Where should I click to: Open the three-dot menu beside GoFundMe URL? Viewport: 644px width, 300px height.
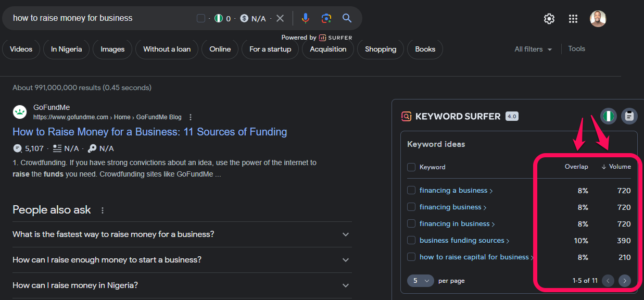191,117
